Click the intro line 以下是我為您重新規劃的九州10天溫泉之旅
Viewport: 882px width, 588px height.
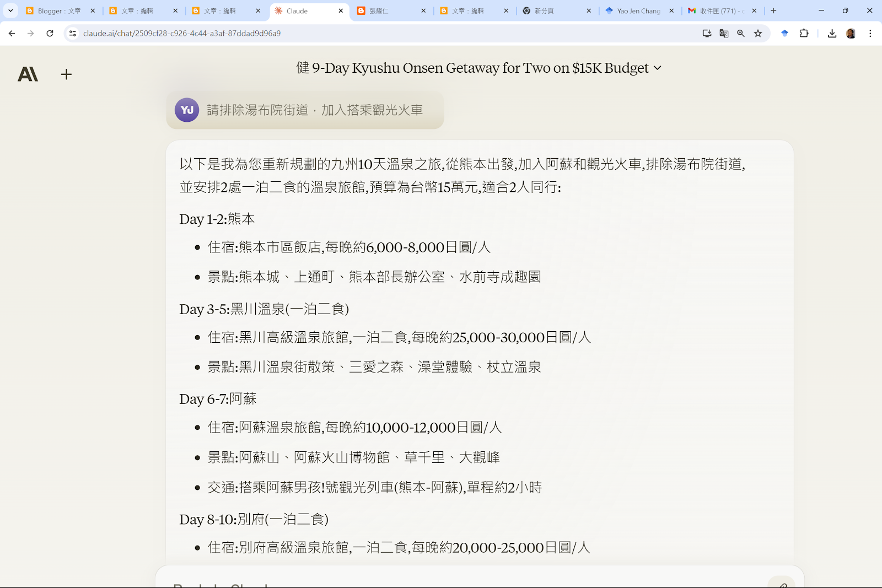462,164
